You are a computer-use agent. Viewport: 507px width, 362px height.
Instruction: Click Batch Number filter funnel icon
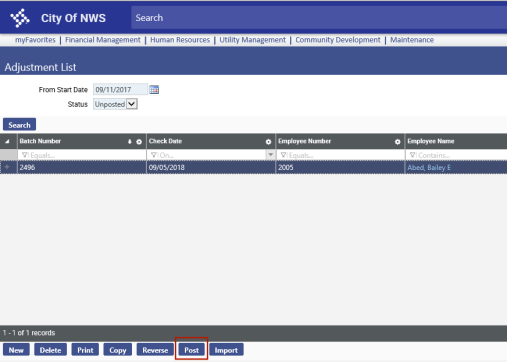tap(24, 155)
